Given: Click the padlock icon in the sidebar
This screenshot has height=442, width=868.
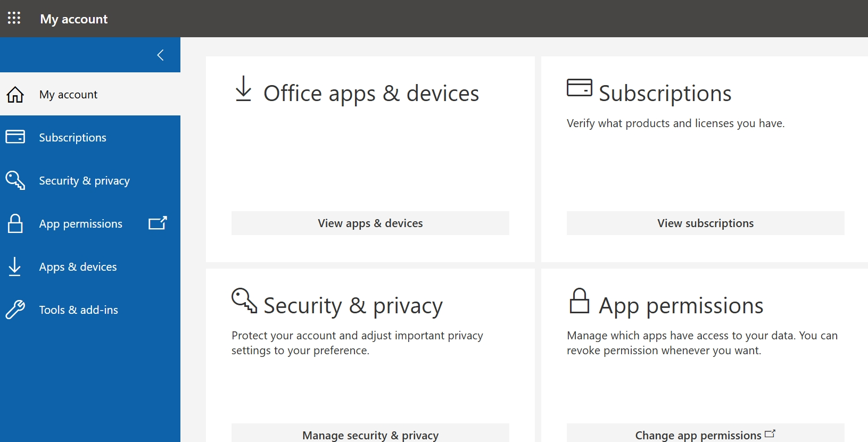Looking at the screenshot, I should click(15, 223).
